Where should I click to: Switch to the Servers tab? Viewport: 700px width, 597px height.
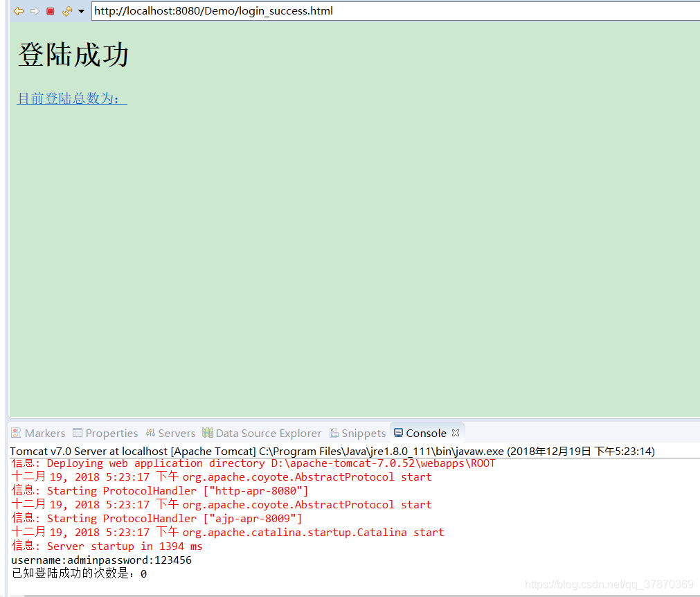(x=170, y=433)
